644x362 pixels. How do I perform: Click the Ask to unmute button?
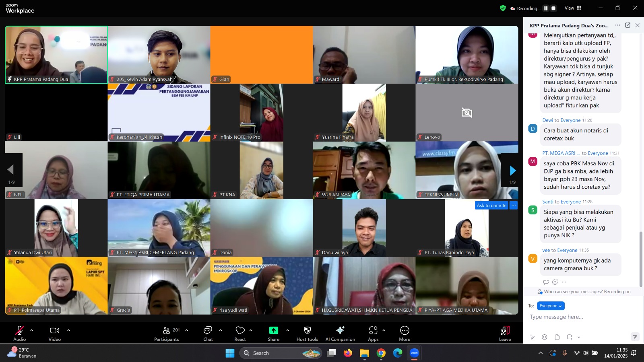pyautogui.click(x=491, y=206)
